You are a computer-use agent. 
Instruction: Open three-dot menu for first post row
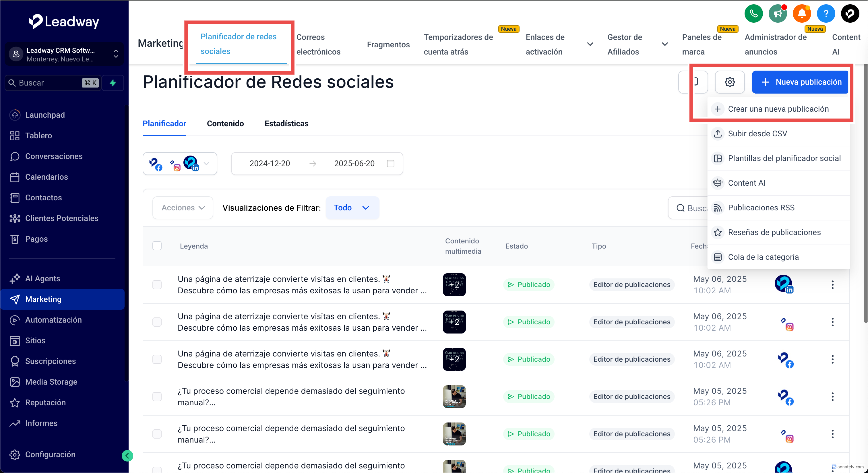[832, 285]
